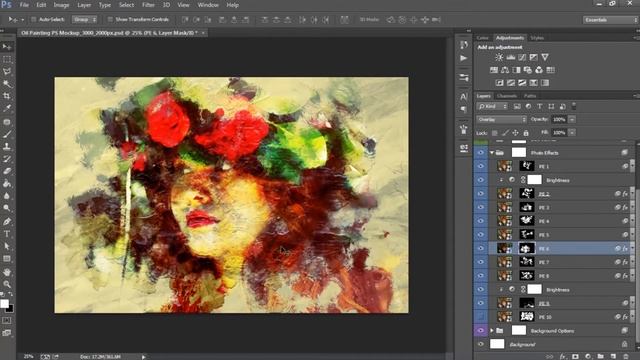
Task: Select the Eyedropper tool
Action: (x=7, y=109)
